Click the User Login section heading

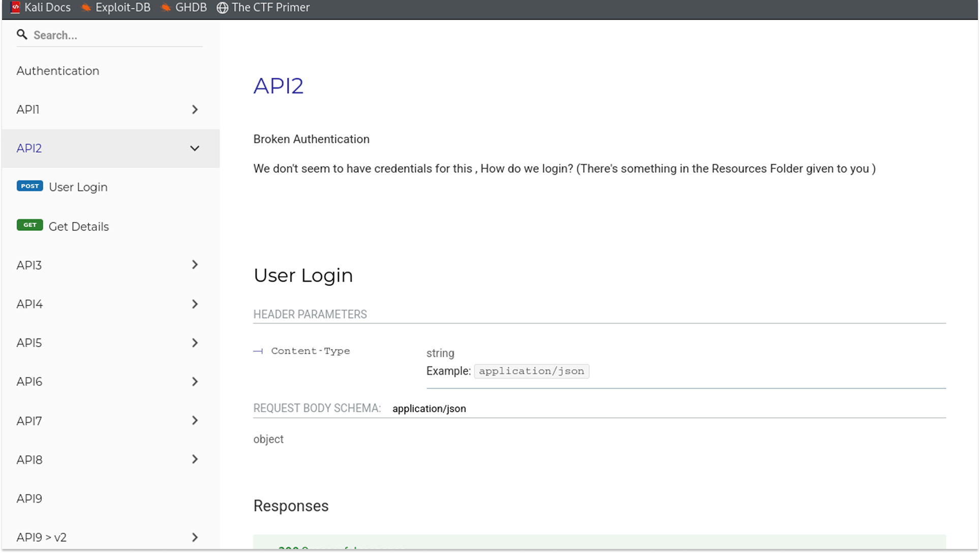coord(303,275)
